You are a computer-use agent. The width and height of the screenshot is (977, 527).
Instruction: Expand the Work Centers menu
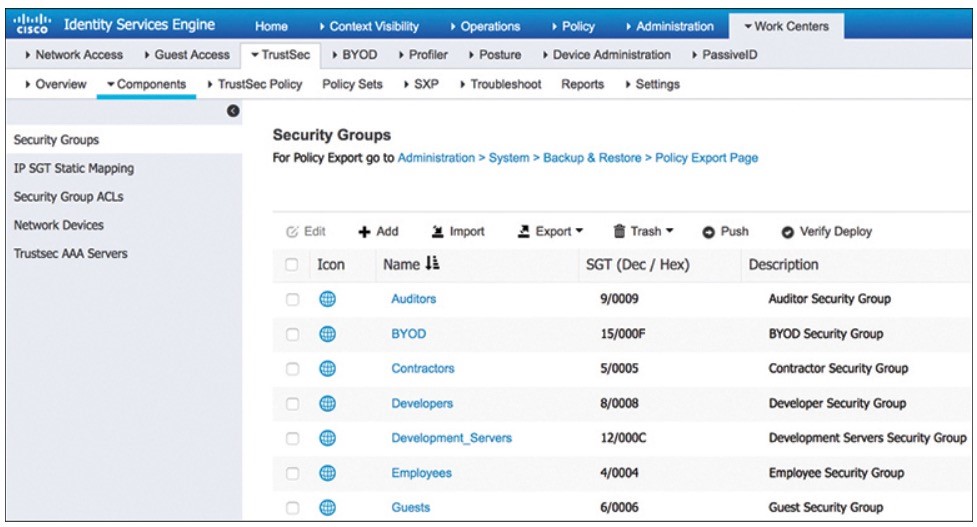click(786, 26)
